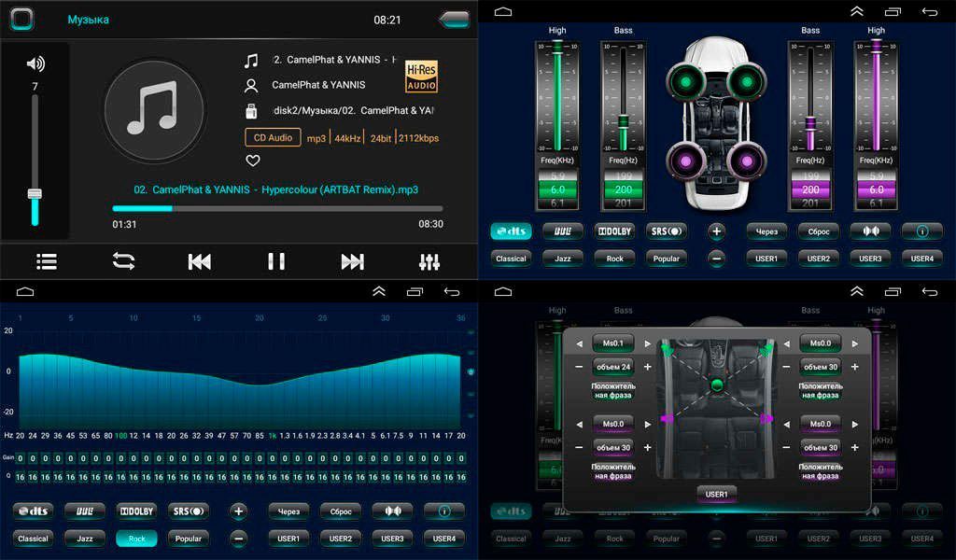
Task: Click the Сброс button below the EQ graph
Action: click(x=340, y=511)
